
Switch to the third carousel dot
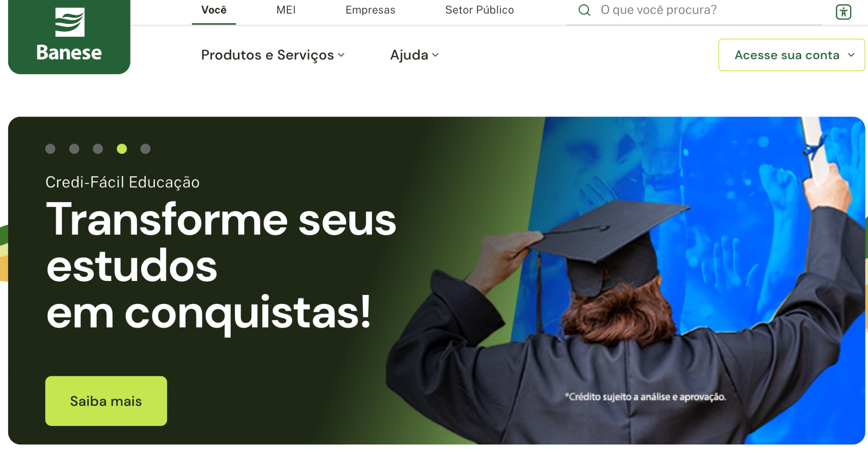coord(98,149)
